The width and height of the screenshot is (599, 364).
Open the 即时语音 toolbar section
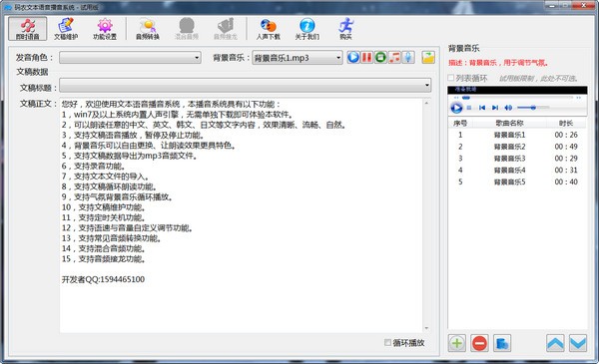[28, 29]
